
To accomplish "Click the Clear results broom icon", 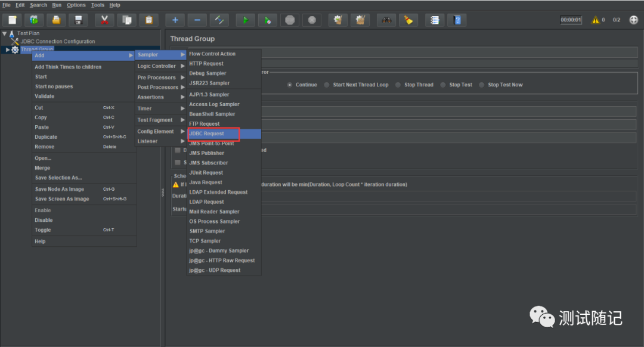I will coord(338,20).
